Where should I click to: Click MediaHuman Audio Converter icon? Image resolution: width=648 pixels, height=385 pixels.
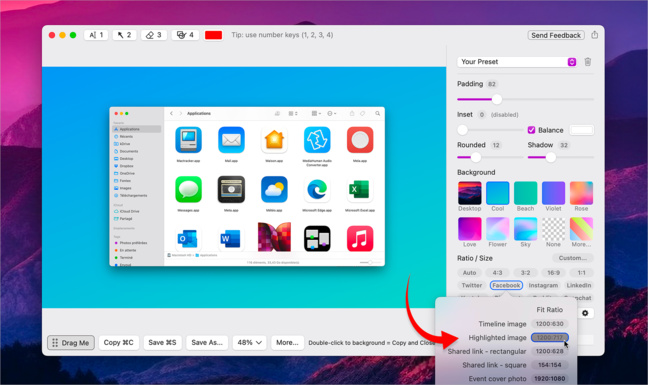coord(317,140)
